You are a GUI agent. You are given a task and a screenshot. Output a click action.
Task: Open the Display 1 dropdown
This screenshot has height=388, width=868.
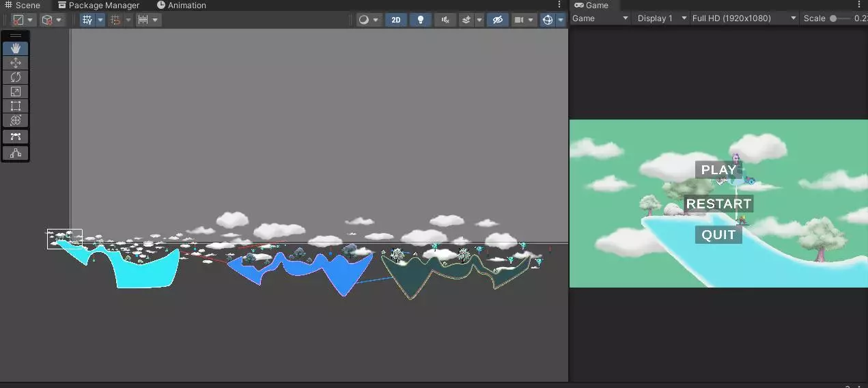pos(661,18)
